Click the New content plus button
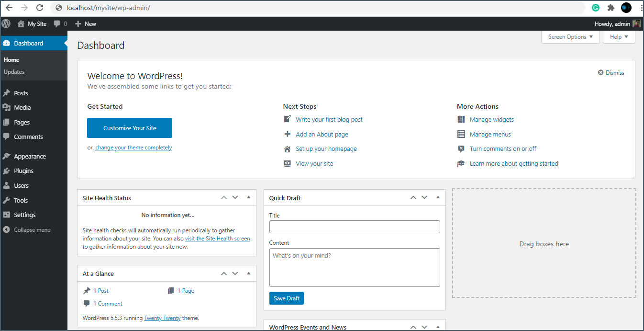The width and height of the screenshot is (644, 331). coord(85,23)
